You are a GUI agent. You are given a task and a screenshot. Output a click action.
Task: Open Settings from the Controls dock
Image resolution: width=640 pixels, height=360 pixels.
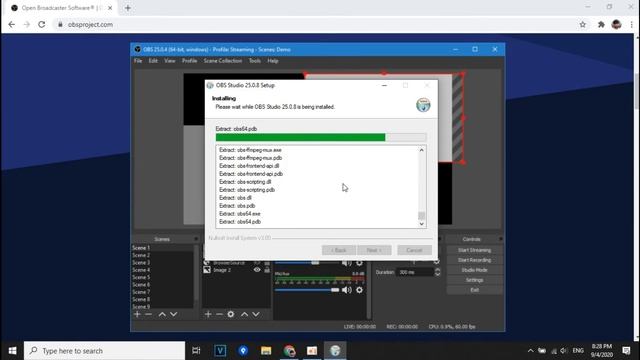click(x=474, y=280)
